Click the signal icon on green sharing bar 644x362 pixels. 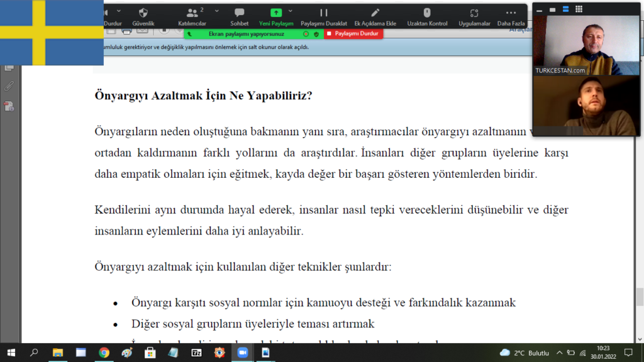(x=190, y=34)
